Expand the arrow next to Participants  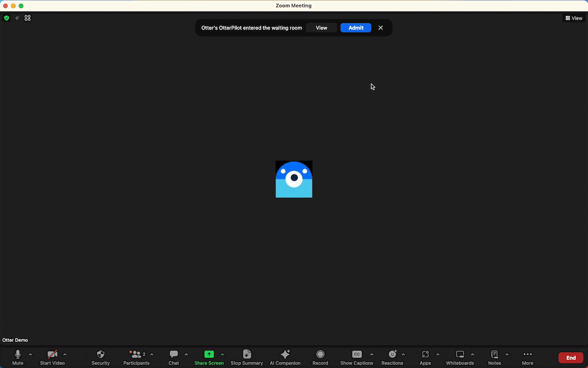pyautogui.click(x=152, y=354)
